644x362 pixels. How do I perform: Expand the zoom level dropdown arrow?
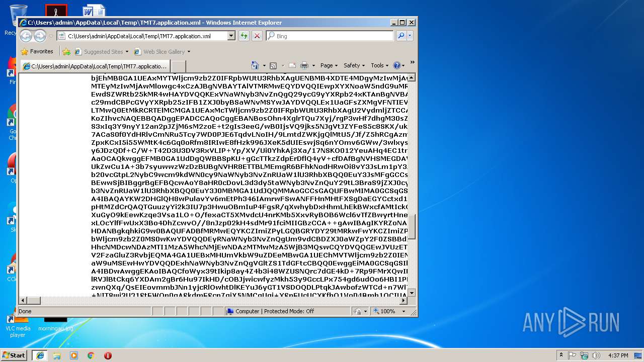[x=404, y=311]
